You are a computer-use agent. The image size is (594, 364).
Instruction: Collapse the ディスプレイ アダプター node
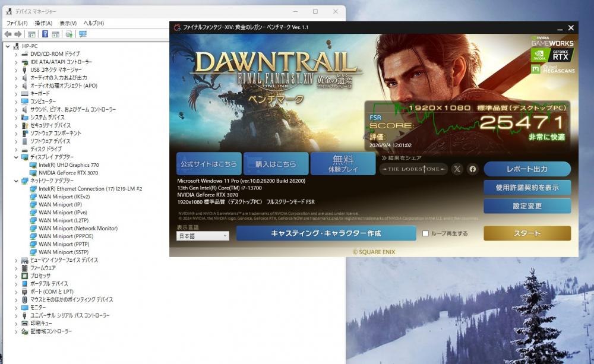(x=16, y=157)
